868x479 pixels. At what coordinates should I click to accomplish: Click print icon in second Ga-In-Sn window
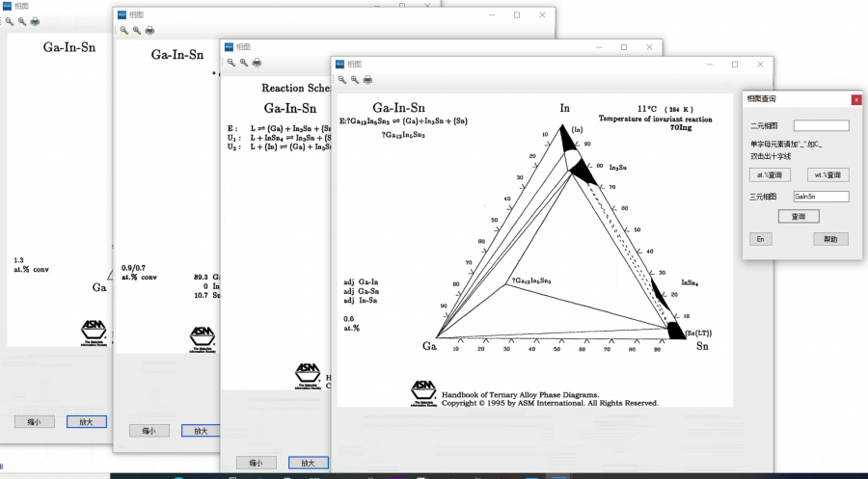coord(149,30)
